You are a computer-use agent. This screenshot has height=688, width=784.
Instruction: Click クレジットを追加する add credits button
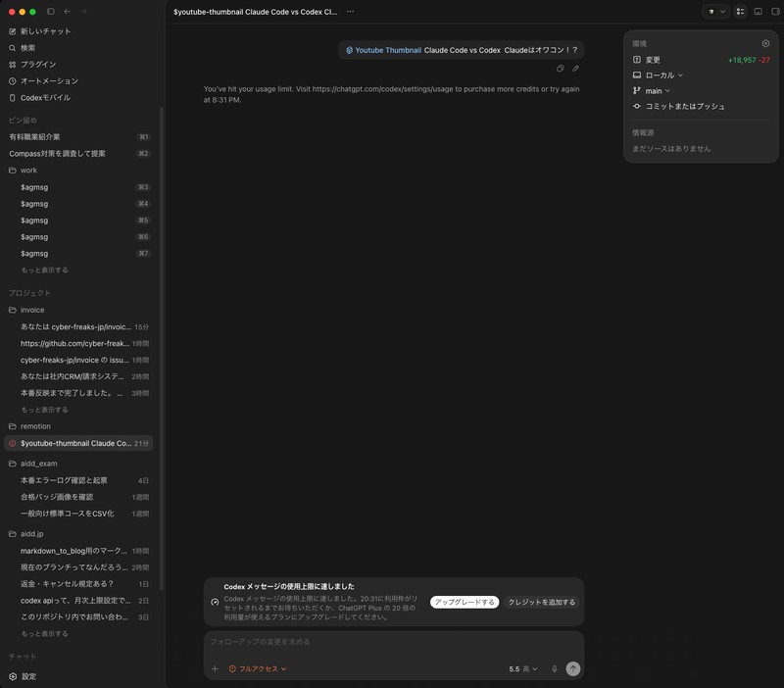point(542,602)
